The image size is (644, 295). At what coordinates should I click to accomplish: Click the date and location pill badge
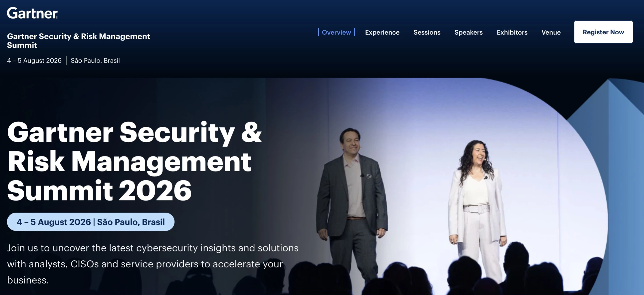(91, 222)
